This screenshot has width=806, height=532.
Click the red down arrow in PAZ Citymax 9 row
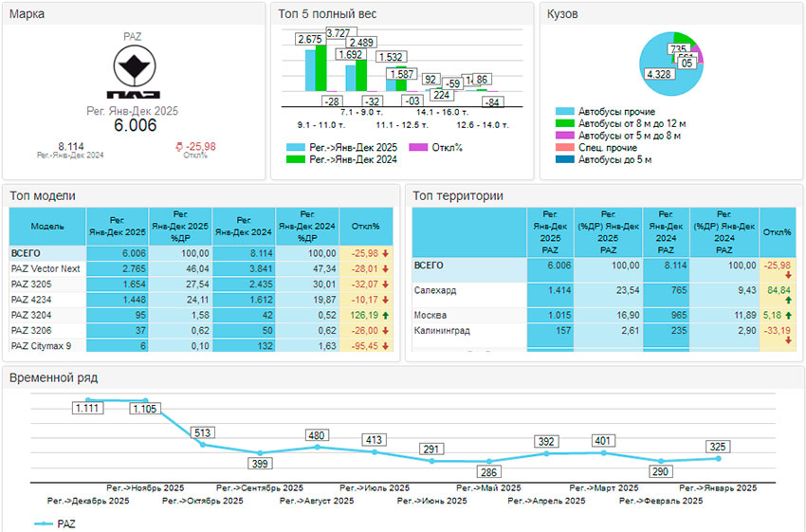tap(386, 346)
